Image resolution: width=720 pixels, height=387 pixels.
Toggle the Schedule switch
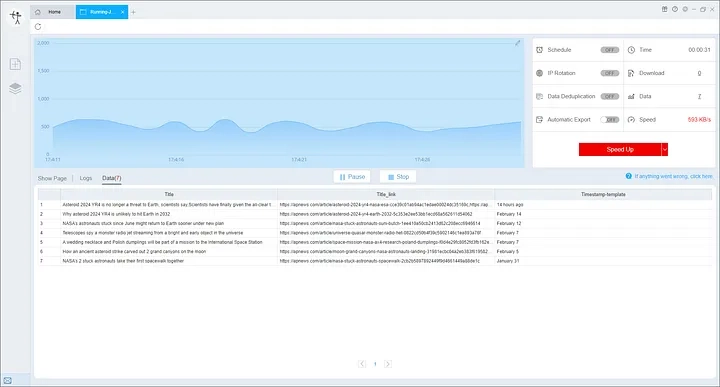610,50
